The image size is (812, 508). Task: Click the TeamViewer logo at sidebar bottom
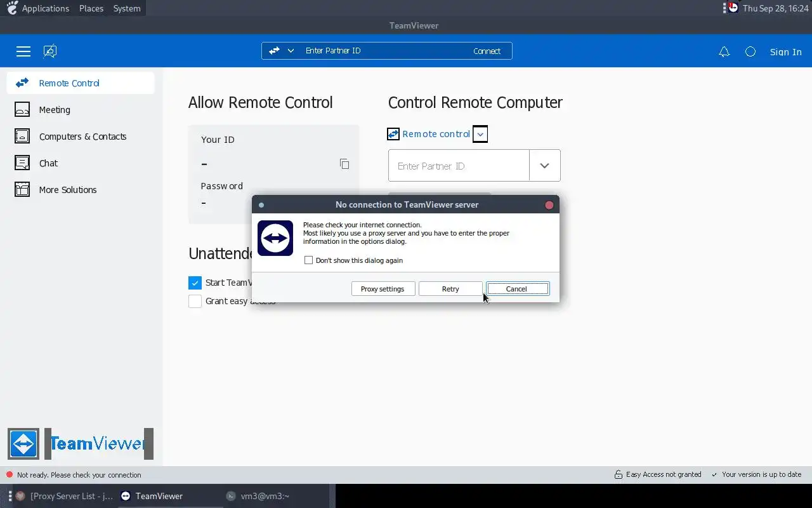pos(81,443)
